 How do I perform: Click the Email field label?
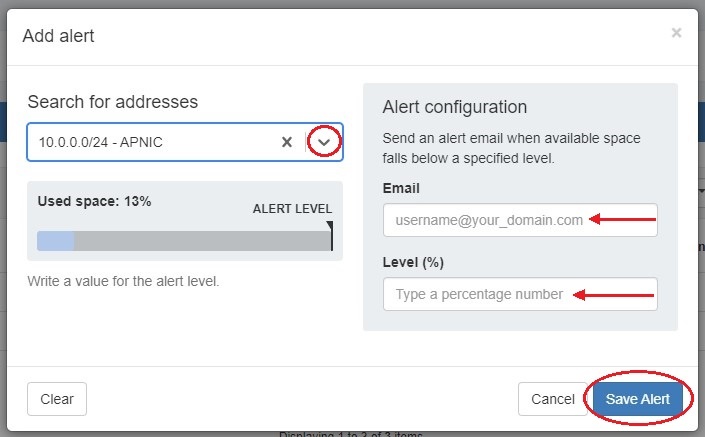click(x=401, y=188)
